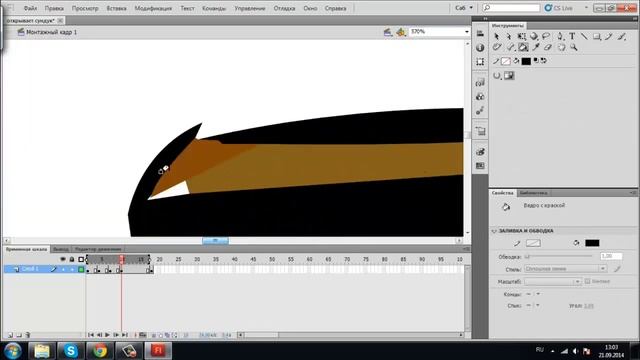Open the Align panel icon in dock

(480, 34)
